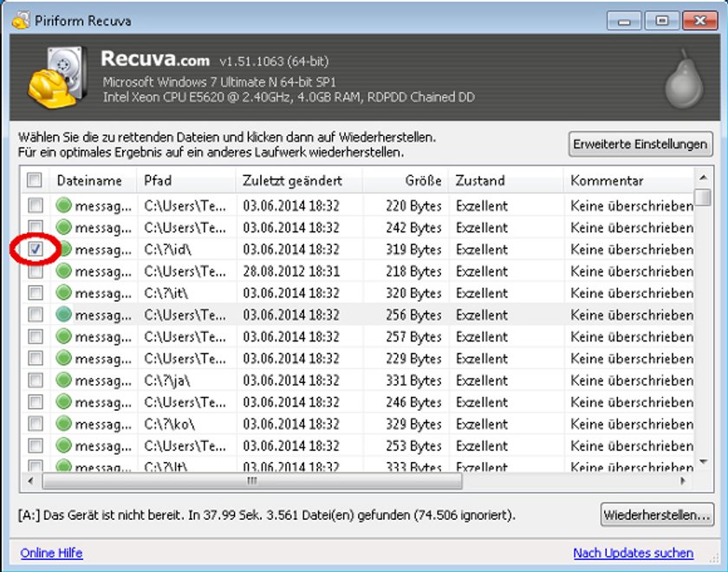The image size is (728, 572).
Task: Check the box for the 253 Bytes file
Action: tap(36, 445)
